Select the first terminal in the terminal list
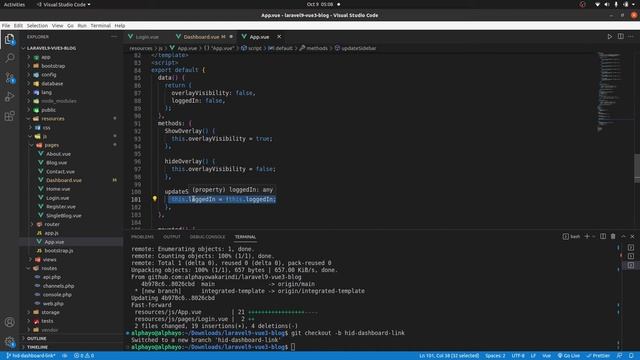 point(631,248)
